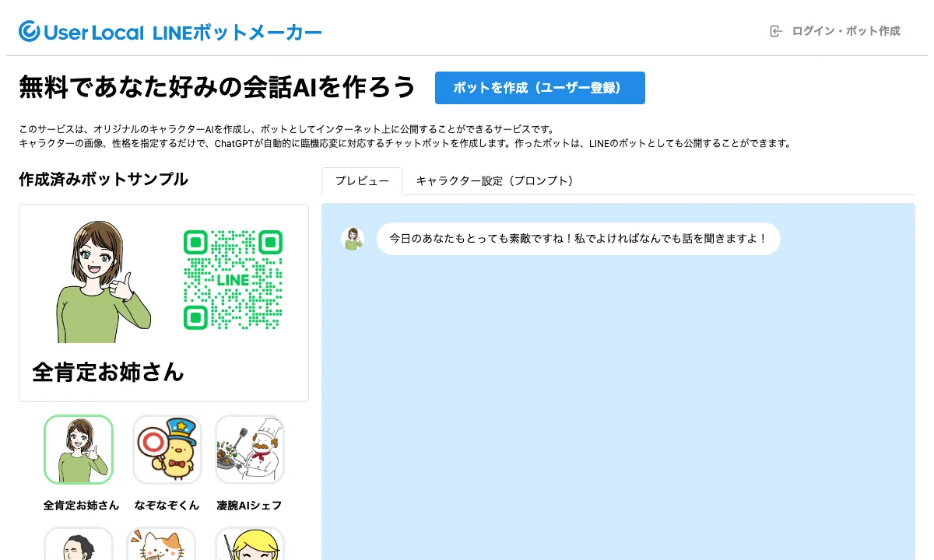Select the 全肯定お姉さん bot icon

pos(79,450)
